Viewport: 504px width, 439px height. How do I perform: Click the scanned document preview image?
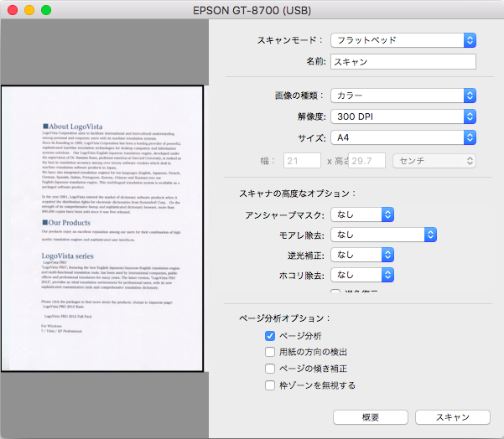[102, 229]
